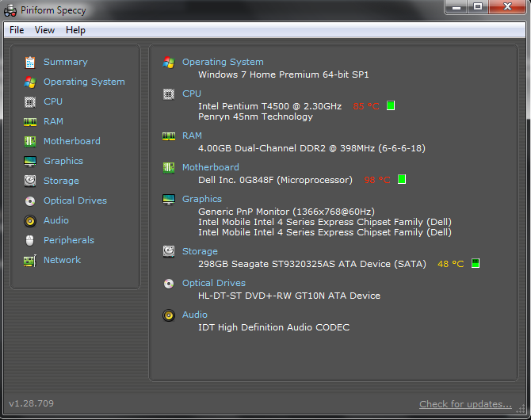The height and width of the screenshot is (420, 531).
Task: Click the Motherboard icon in summary panel
Action: pos(169,167)
